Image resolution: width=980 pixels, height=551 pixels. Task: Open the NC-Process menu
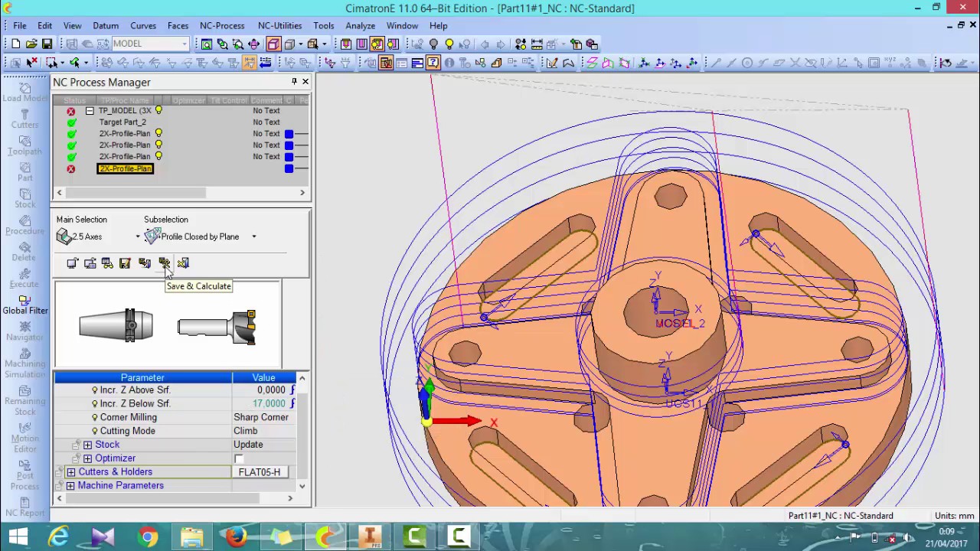pos(222,25)
